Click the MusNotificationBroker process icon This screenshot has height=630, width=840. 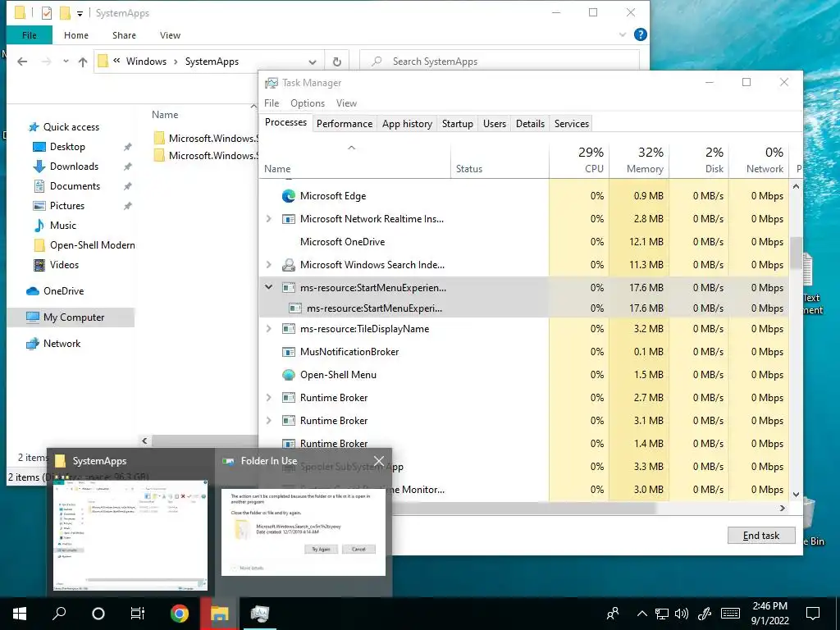click(x=289, y=352)
